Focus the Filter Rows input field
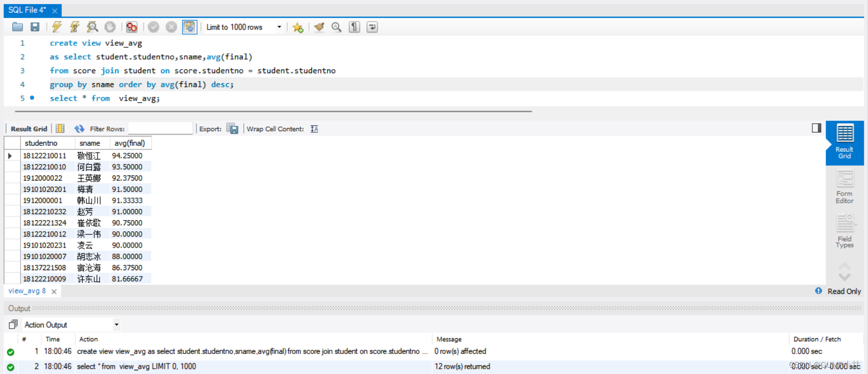 (x=160, y=129)
